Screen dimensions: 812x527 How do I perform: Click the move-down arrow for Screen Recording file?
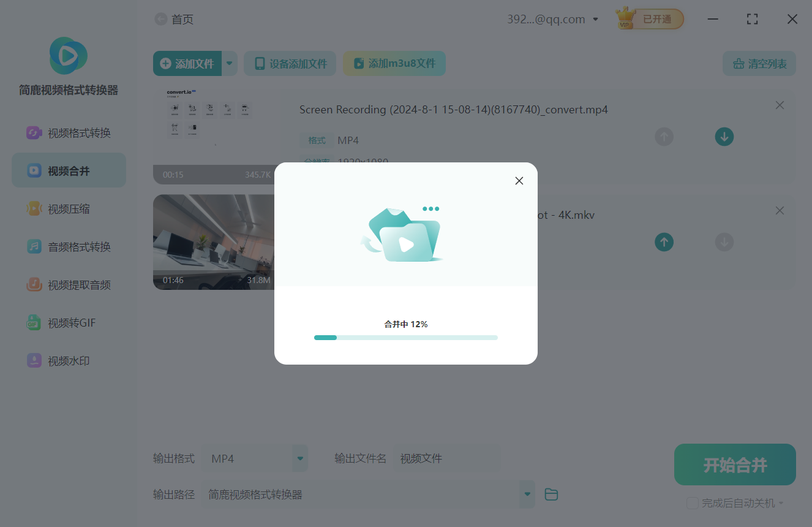click(x=724, y=137)
